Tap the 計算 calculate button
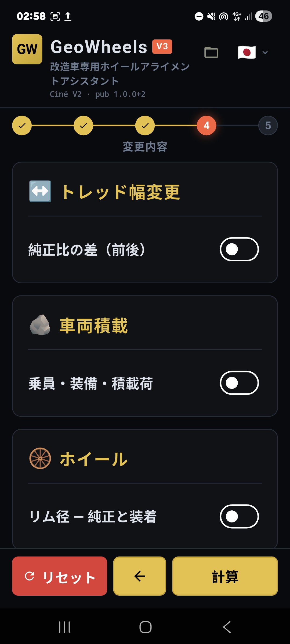 tap(225, 576)
